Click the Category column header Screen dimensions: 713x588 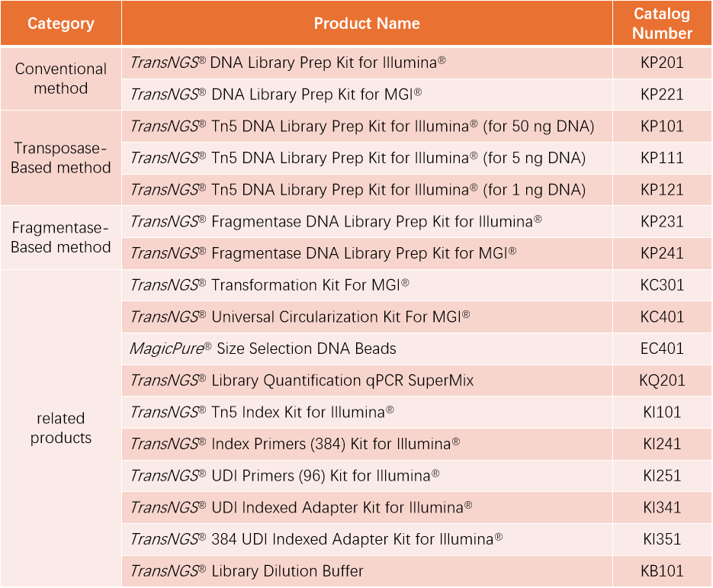click(x=61, y=23)
